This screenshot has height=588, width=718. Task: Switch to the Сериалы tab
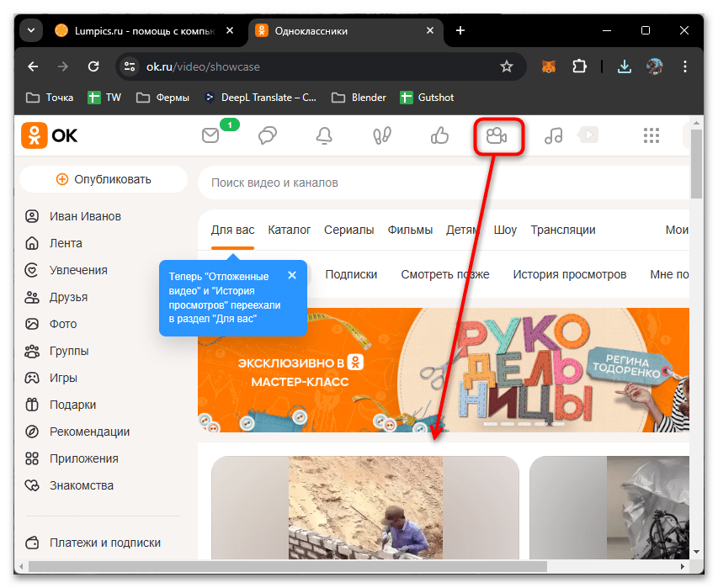348,229
